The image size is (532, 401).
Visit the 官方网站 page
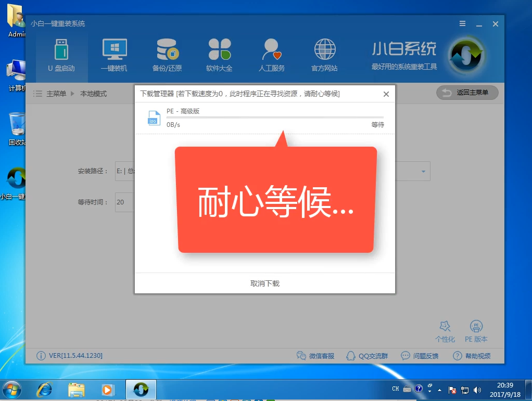[324, 55]
